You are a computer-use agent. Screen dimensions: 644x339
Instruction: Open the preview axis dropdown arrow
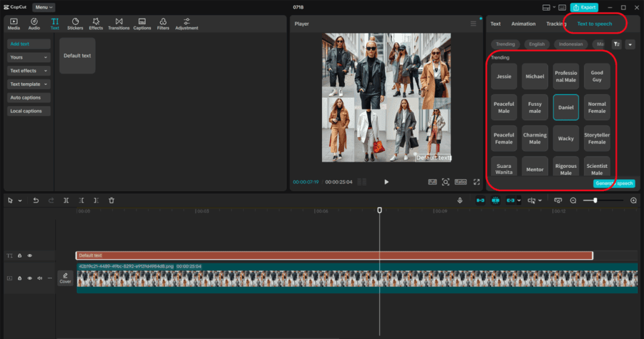[x=540, y=201]
